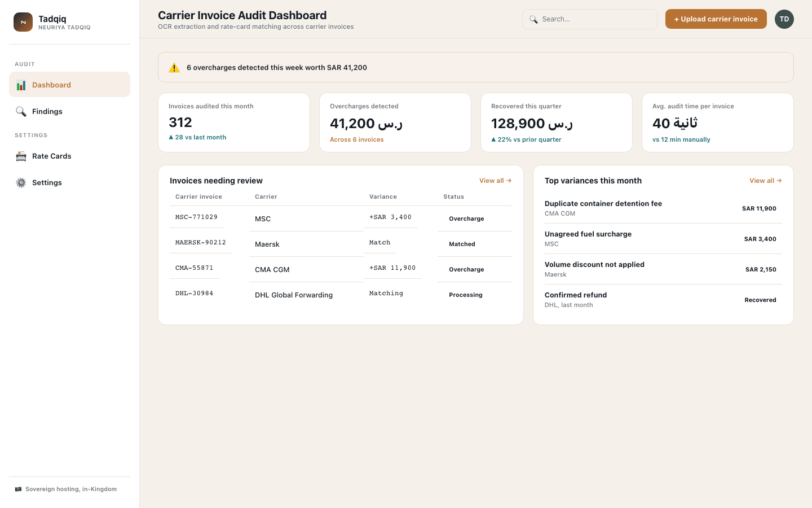Click the Tadqiq logo icon

pyautogui.click(x=23, y=22)
